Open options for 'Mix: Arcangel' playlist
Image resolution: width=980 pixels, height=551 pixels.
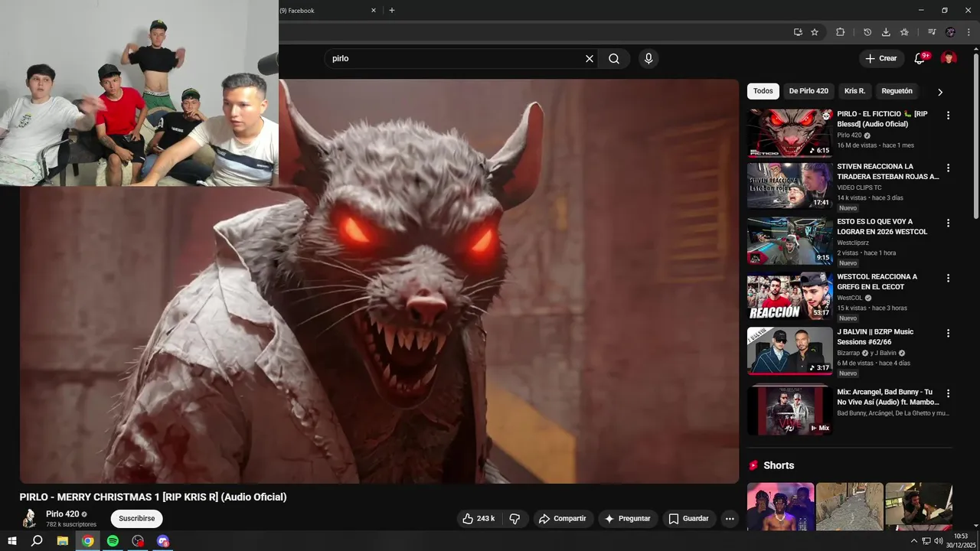tap(948, 393)
